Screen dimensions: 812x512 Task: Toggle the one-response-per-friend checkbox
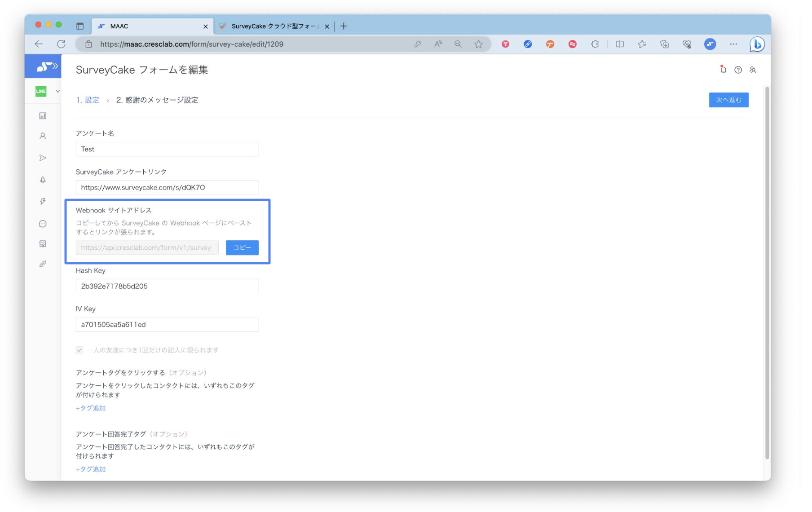coord(79,350)
